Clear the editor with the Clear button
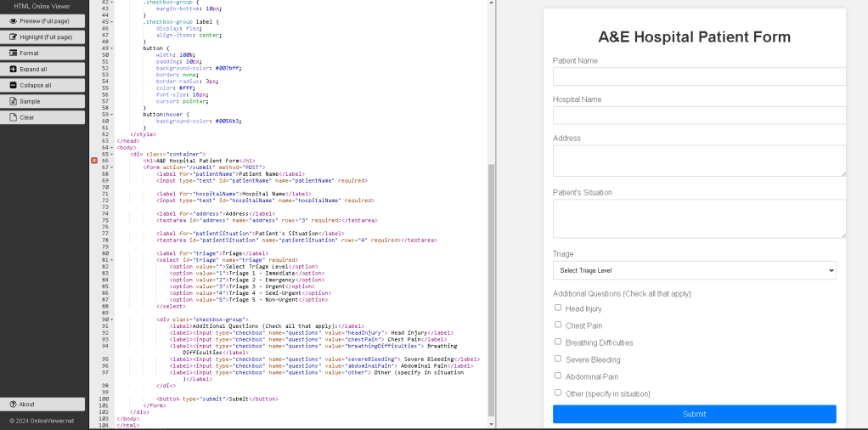This screenshot has width=868, height=430. click(42, 117)
